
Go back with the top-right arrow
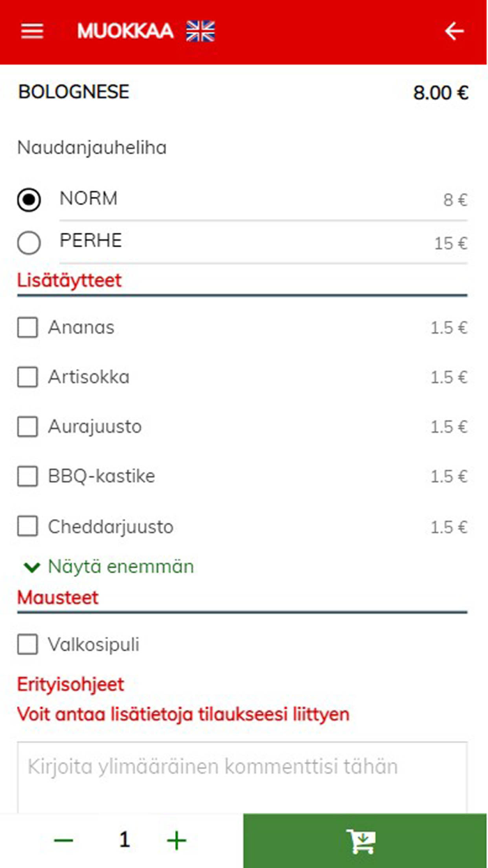pos(455,31)
